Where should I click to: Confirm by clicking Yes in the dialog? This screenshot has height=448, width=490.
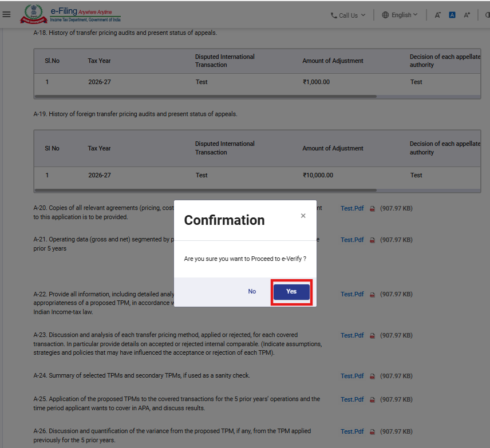(291, 292)
